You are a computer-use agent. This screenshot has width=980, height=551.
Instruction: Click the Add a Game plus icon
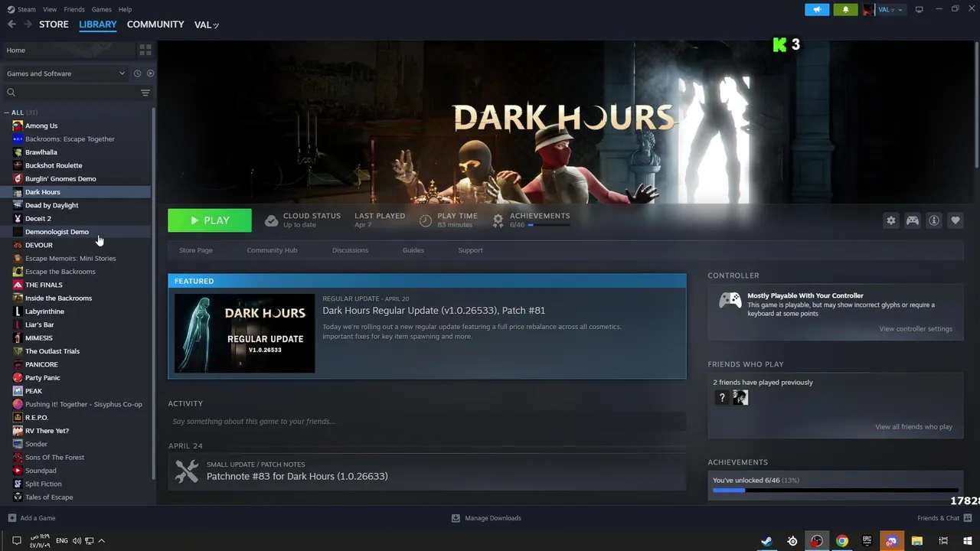pos(11,518)
